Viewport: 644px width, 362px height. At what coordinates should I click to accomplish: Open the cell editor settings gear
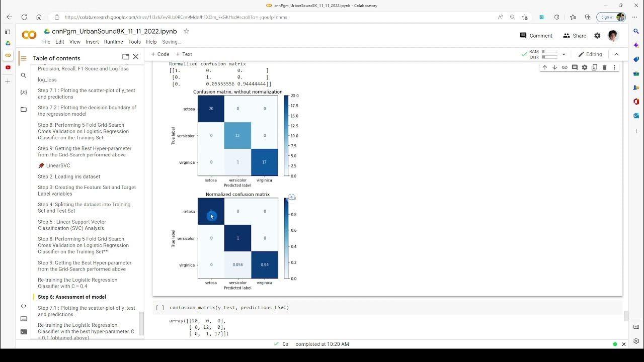point(585,67)
